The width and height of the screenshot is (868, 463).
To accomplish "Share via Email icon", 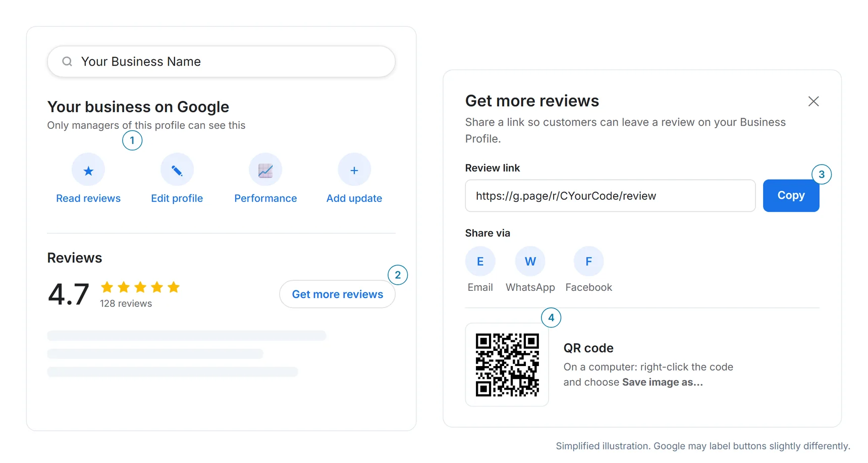I will pos(480,262).
